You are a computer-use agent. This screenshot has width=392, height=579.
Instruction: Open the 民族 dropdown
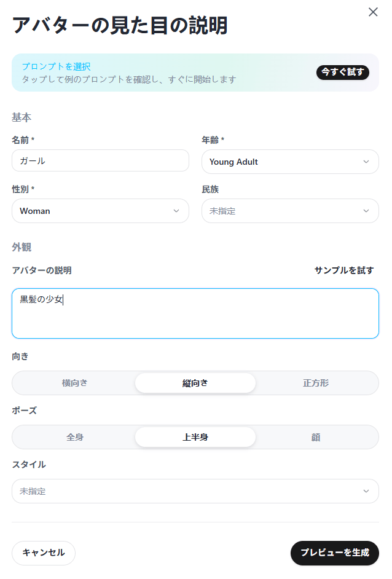click(x=290, y=211)
